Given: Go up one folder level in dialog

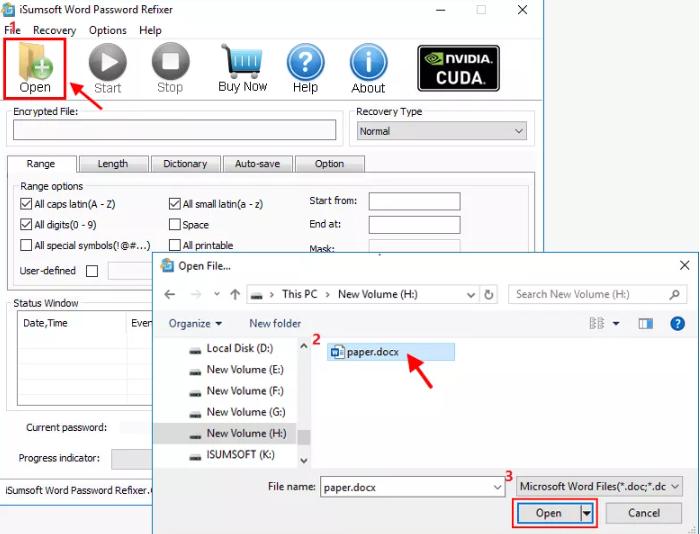Looking at the screenshot, I should pyautogui.click(x=235, y=294).
